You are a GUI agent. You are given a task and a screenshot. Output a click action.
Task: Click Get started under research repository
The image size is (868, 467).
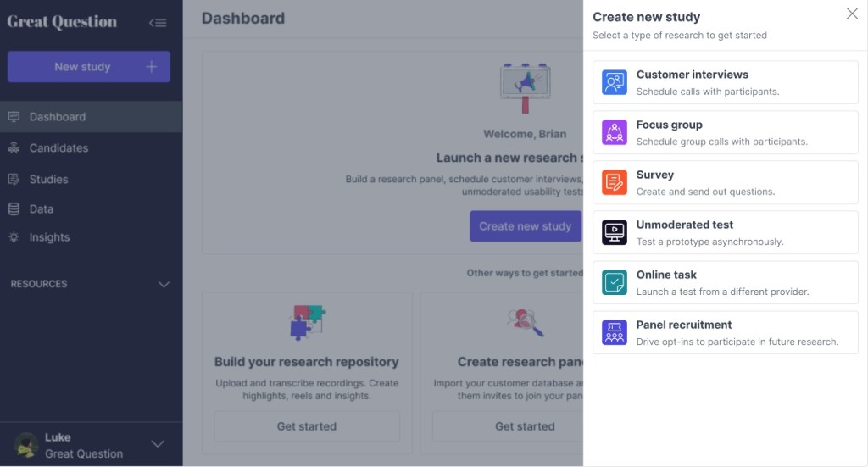(307, 426)
